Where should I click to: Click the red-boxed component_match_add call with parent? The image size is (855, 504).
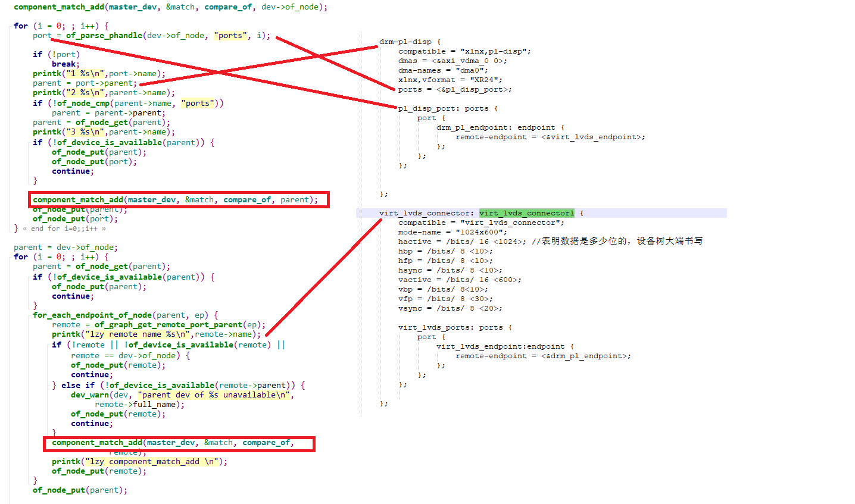tap(179, 199)
